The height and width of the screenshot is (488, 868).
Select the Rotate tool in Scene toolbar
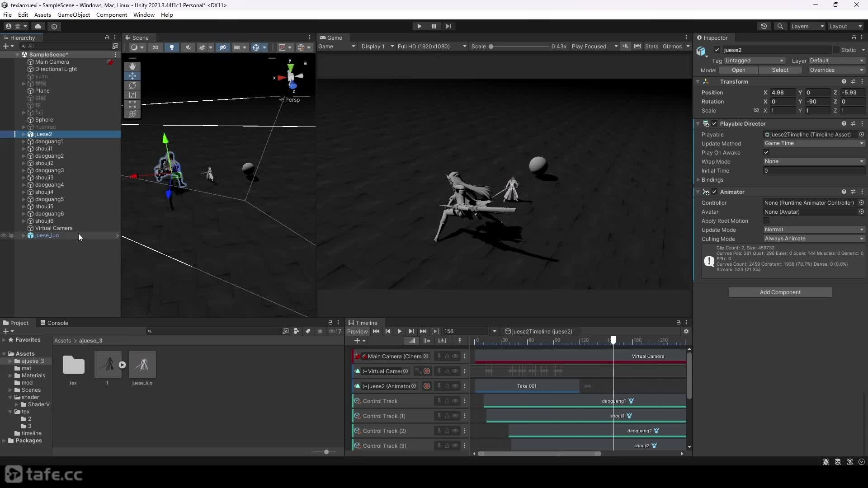(132, 85)
